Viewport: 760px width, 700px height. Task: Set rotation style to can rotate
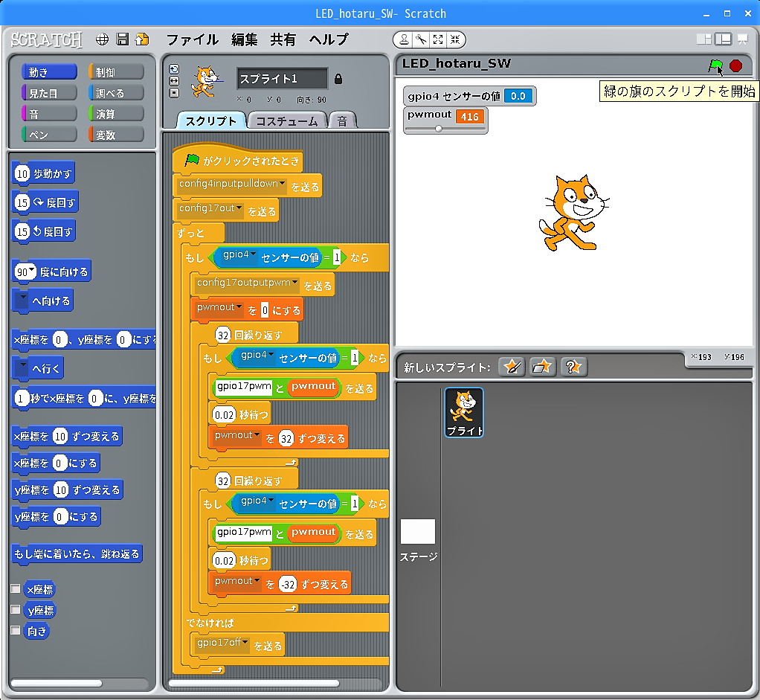tap(174, 69)
